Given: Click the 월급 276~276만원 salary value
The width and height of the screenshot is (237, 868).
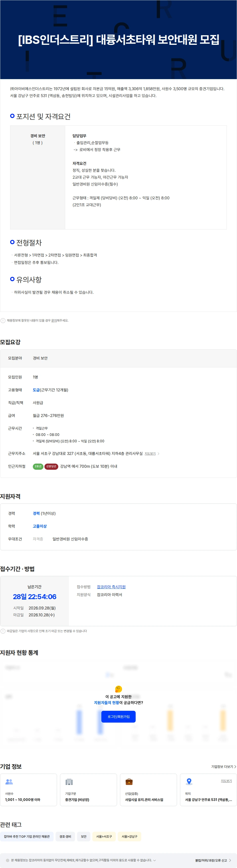Looking at the screenshot, I should click(48, 416).
